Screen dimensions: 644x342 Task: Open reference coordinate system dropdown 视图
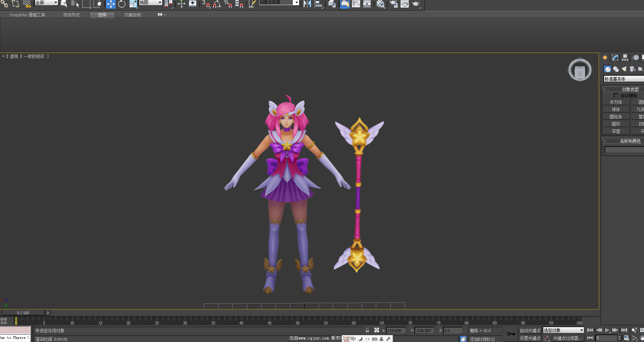pyautogui.click(x=151, y=2)
